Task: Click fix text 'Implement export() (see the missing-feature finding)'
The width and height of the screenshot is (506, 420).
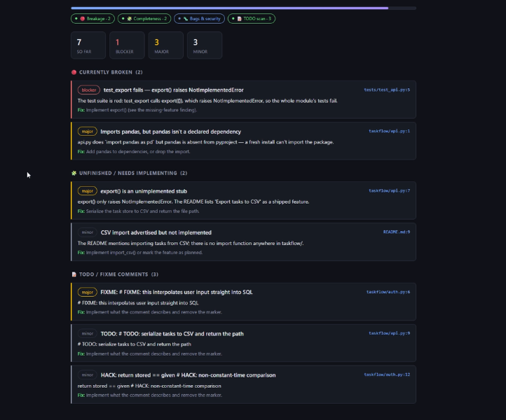Action: pos(142,110)
